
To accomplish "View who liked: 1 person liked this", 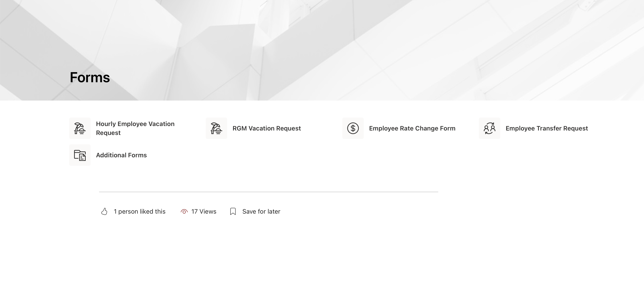I will pyautogui.click(x=139, y=211).
